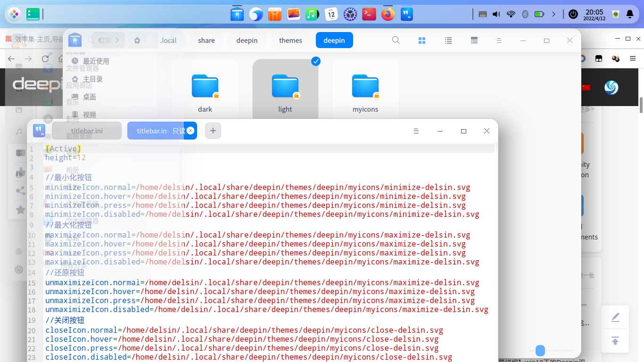
Task: Show notifications via the bell icon
Action: pos(630,14)
